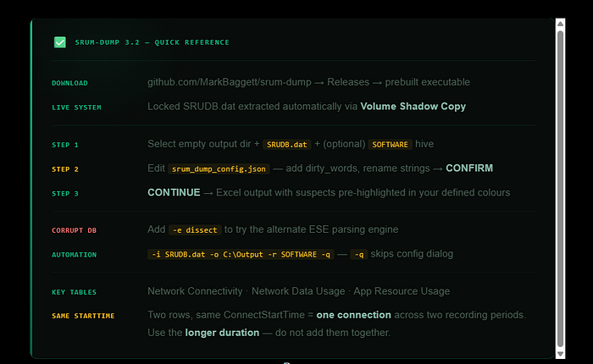
Task: Click the bold CONFIRM text
Action: coord(469,168)
